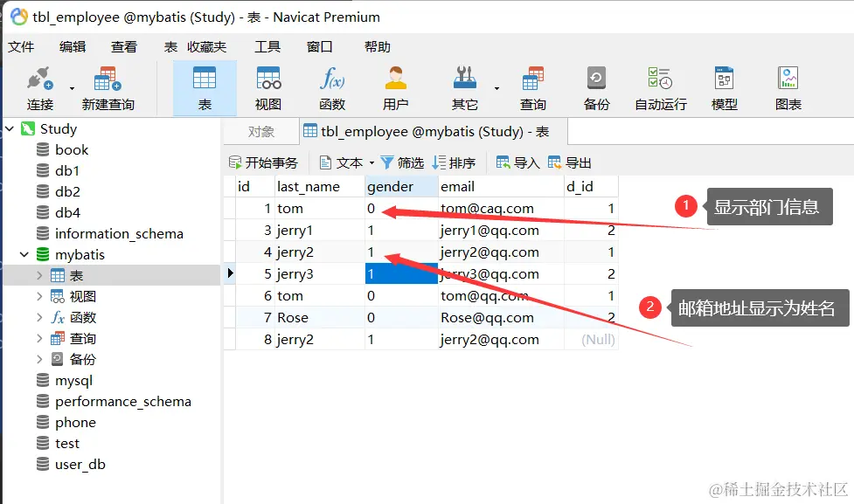Viewport: 854px width, 504px height.
Task: Open the 帮助 menu
Action: click(x=378, y=47)
